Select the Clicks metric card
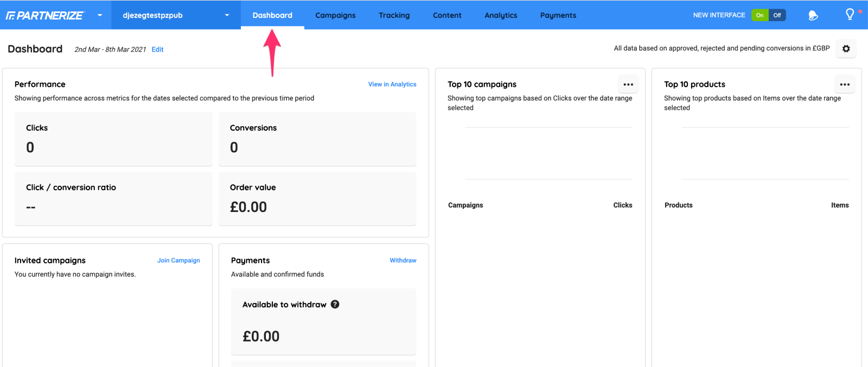868x367 pixels. coord(113,139)
